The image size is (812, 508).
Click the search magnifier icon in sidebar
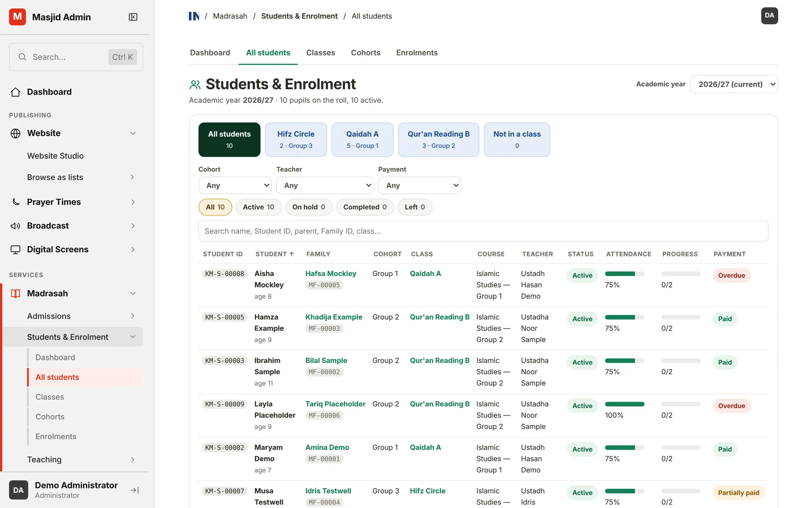point(22,57)
